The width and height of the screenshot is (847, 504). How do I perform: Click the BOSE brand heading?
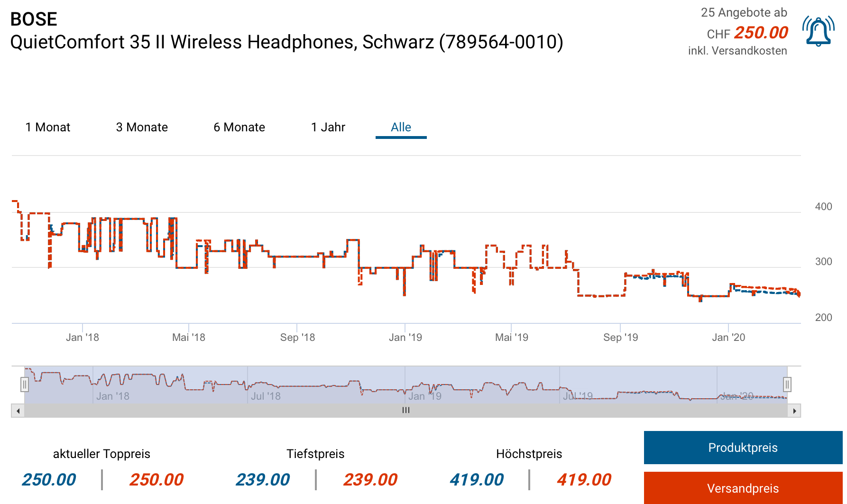(34, 19)
